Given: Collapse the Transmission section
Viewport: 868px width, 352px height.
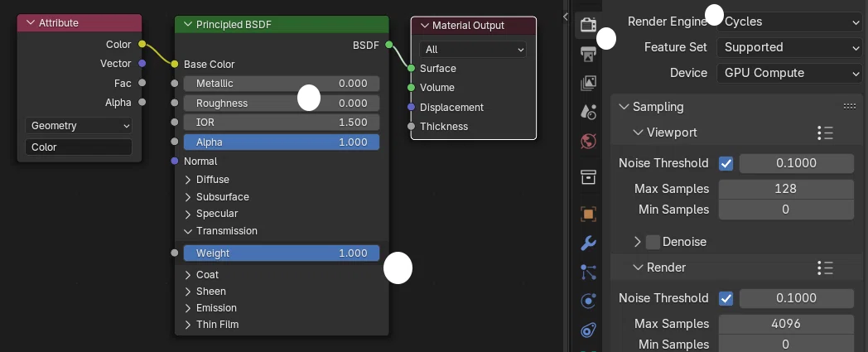Looking at the screenshot, I should [188, 231].
